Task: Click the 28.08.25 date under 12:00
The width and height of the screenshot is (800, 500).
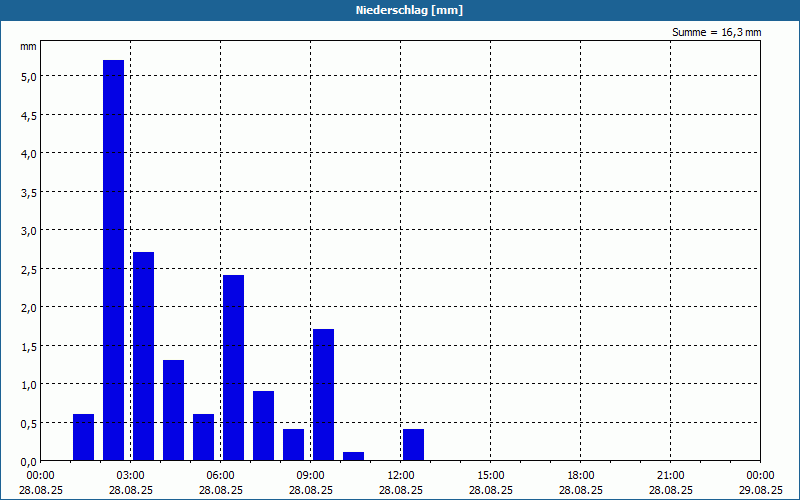Action: coord(401,490)
